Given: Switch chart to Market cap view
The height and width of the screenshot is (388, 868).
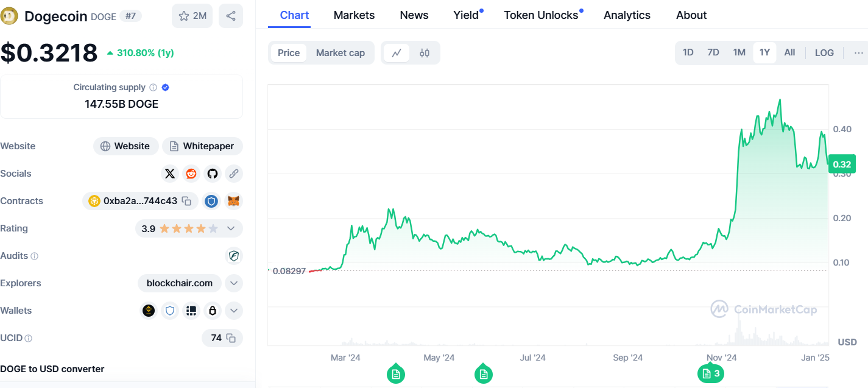Looking at the screenshot, I should [x=340, y=53].
